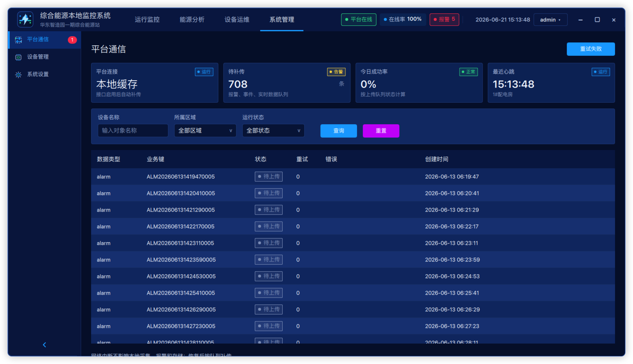Viewport: 633px width, 364px height.
Task: Switch to the 能源分析 tab
Action: click(192, 20)
